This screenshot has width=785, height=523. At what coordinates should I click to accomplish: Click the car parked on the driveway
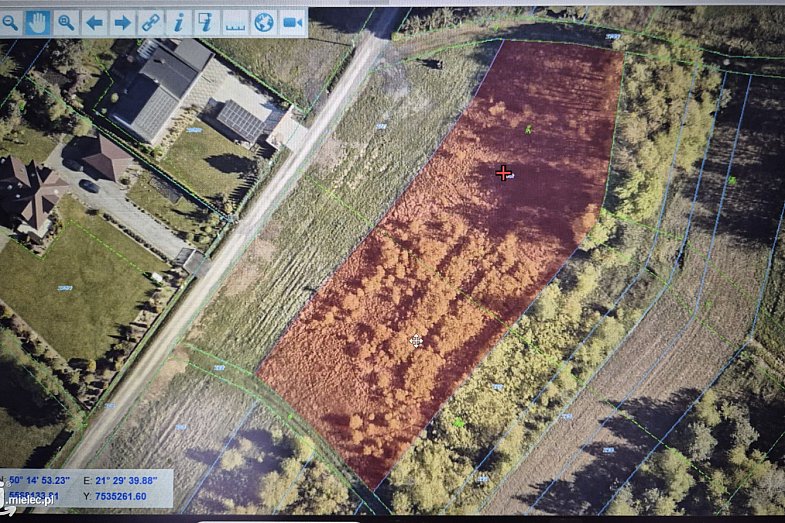[x=88, y=186]
